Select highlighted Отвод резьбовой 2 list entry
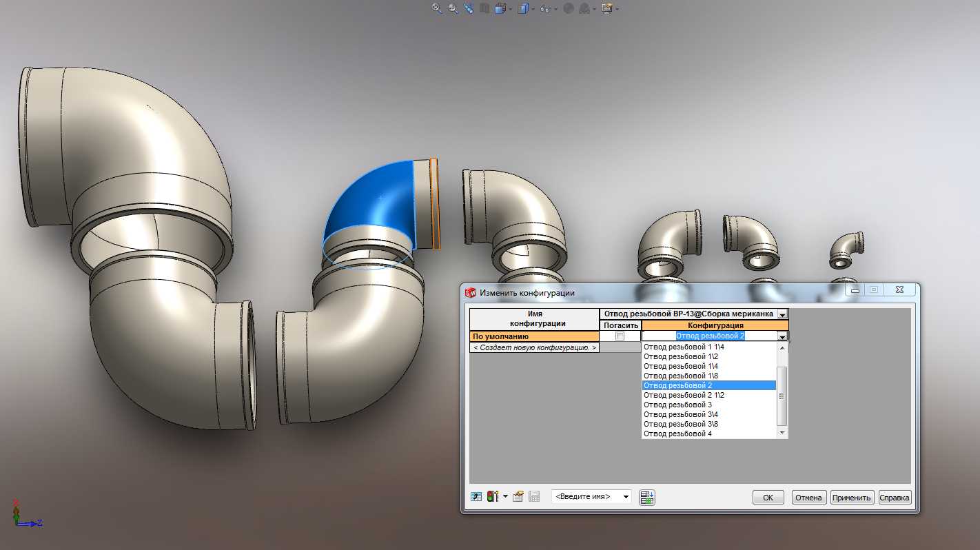The image size is (980, 550). tap(709, 385)
